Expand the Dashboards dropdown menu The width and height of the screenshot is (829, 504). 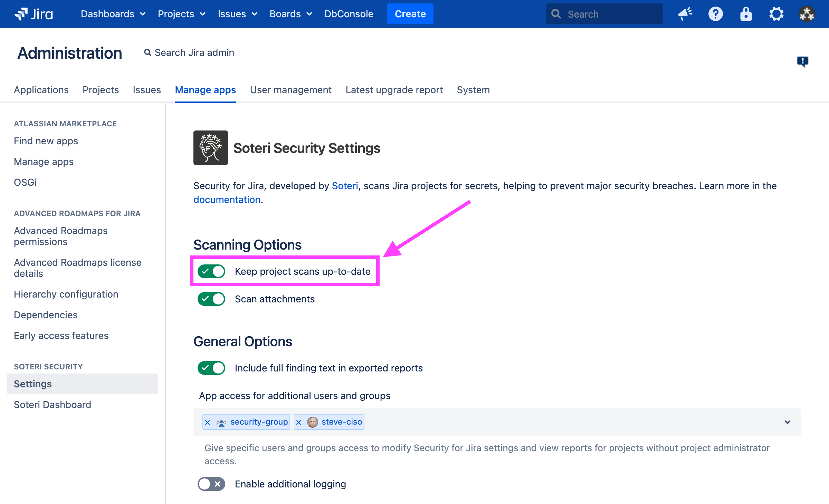(x=113, y=14)
